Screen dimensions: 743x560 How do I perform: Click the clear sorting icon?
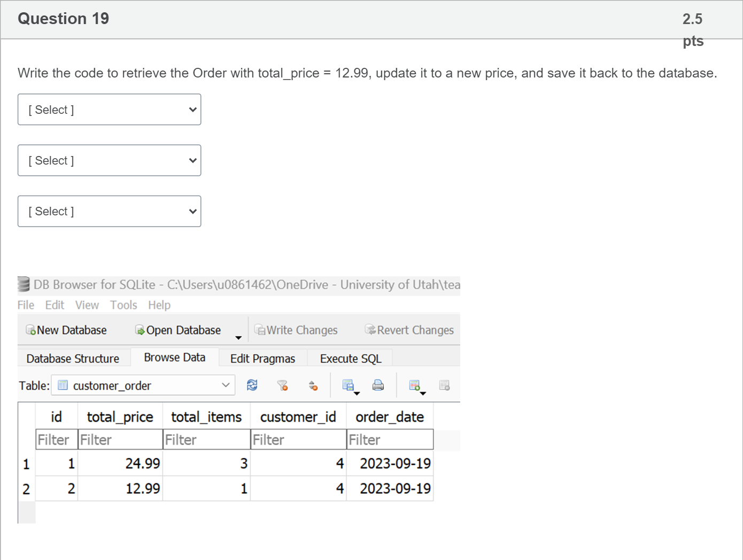click(313, 385)
